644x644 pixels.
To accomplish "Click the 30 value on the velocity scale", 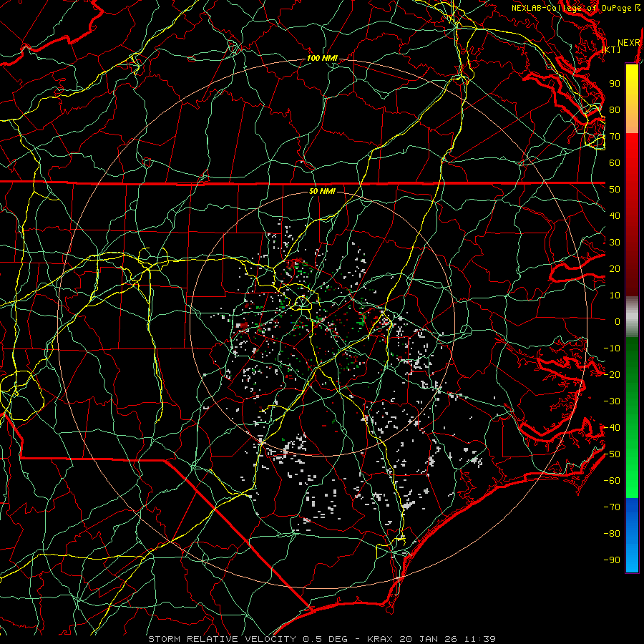I will coord(615,243).
